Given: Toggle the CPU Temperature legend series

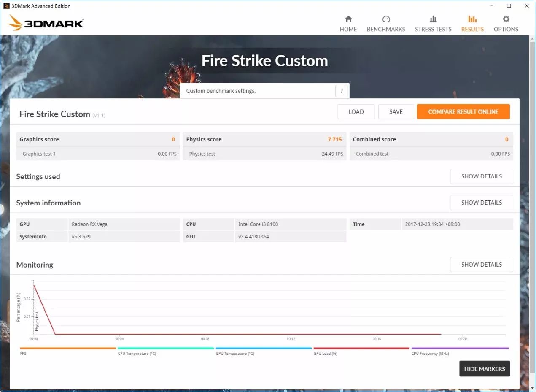Looking at the screenshot, I should pyautogui.click(x=165, y=349).
